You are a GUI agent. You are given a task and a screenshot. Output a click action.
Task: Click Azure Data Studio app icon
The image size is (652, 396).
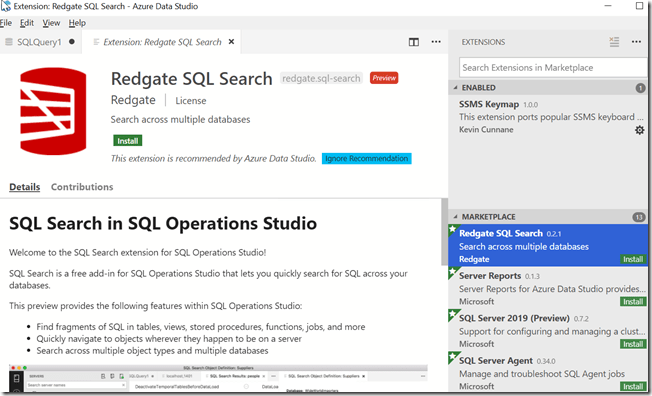6,6
